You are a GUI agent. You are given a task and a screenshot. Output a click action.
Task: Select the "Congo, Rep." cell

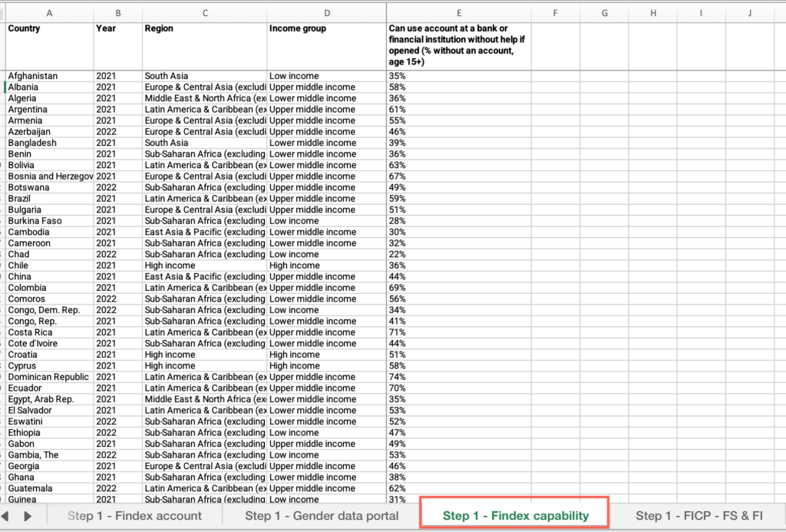pos(49,322)
